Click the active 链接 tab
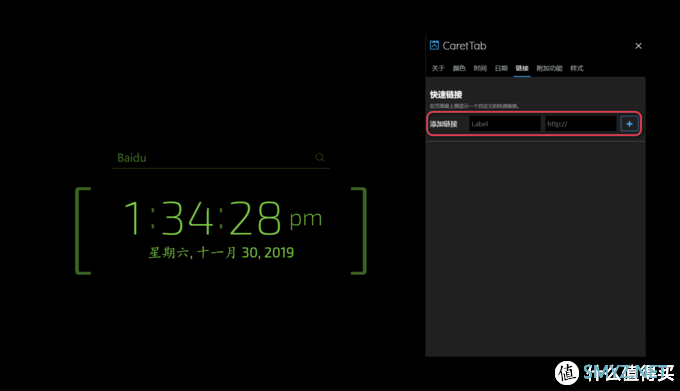 point(522,68)
